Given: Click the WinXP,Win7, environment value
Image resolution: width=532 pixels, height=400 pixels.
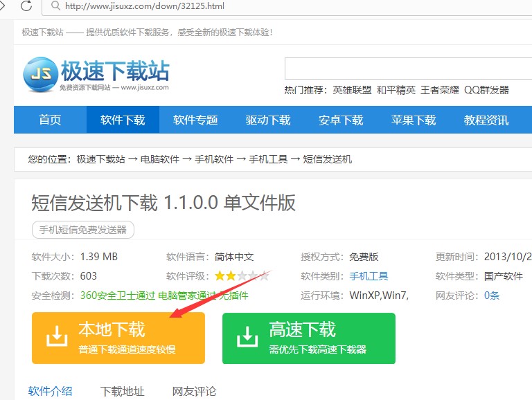Looking at the screenshot, I should point(379,296).
